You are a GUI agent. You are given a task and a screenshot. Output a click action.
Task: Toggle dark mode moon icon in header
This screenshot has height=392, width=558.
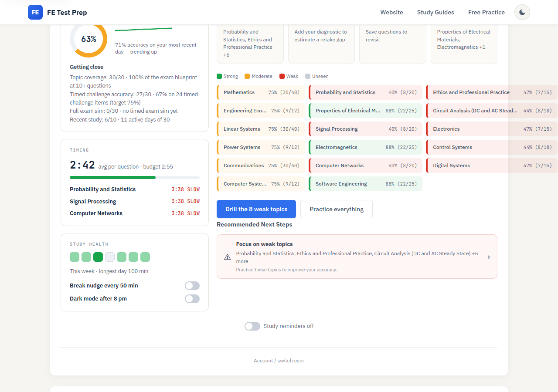click(x=522, y=12)
